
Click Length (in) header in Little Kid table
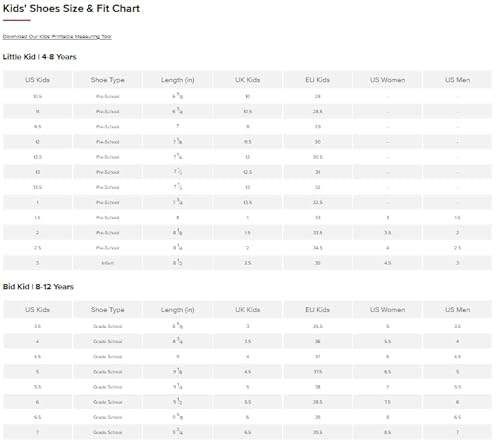177,80
